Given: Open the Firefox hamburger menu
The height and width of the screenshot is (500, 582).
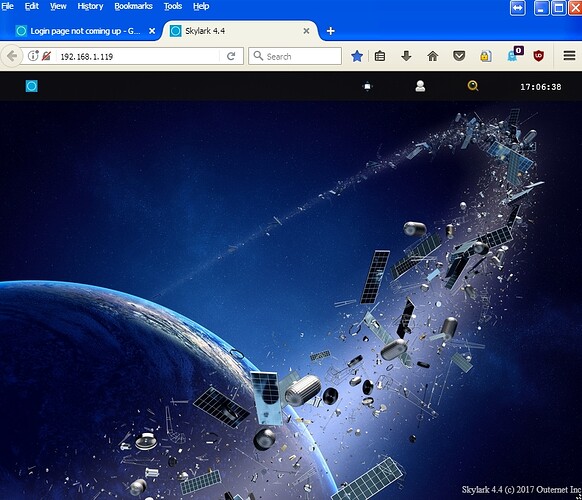Looking at the screenshot, I should click(569, 56).
